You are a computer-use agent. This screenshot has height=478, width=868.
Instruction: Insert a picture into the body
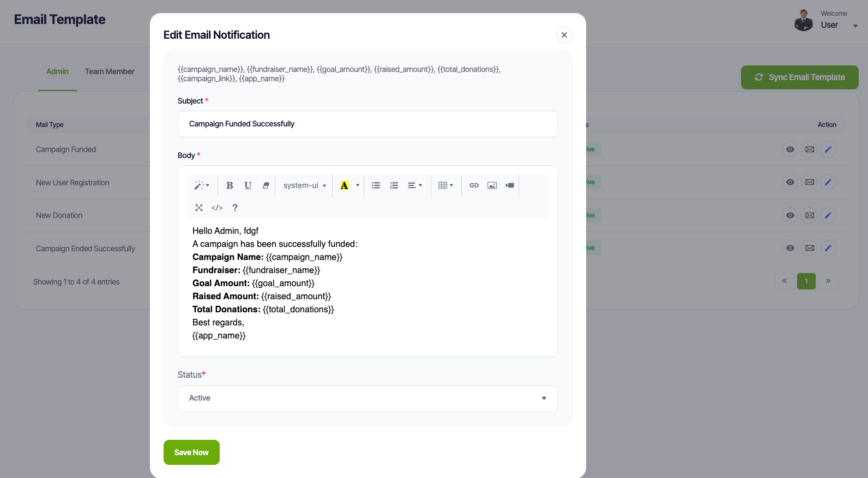(x=492, y=185)
